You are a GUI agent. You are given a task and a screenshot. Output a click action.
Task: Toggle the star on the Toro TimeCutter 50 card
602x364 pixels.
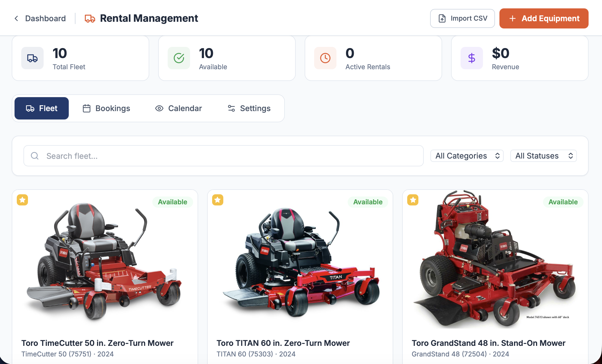click(22, 200)
